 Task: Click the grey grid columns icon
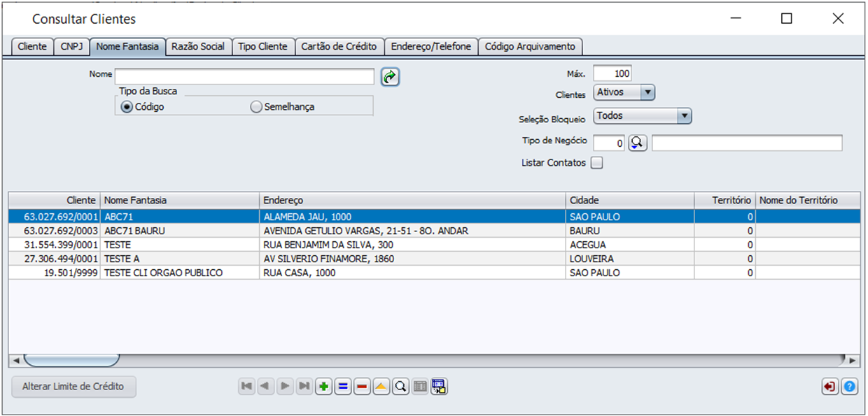pos(420,387)
